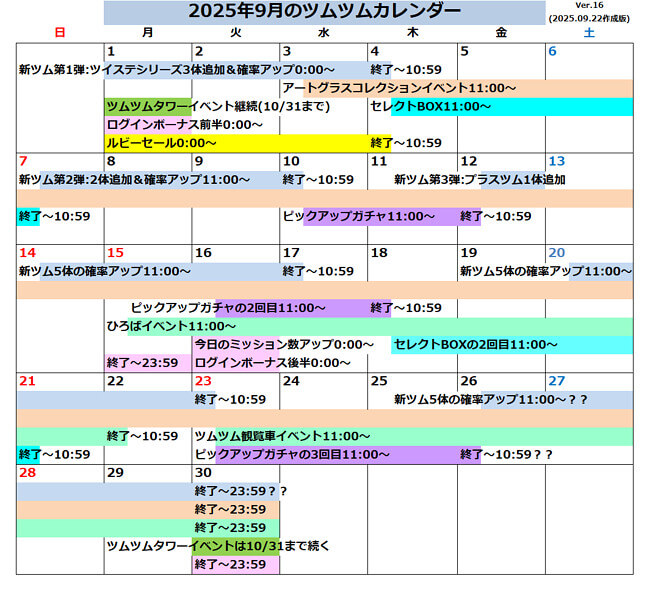The width and height of the screenshot is (650, 593).
Task: Click the 新ツム第1弾 ツイステシリーズ entry
Action: point(176,70)
